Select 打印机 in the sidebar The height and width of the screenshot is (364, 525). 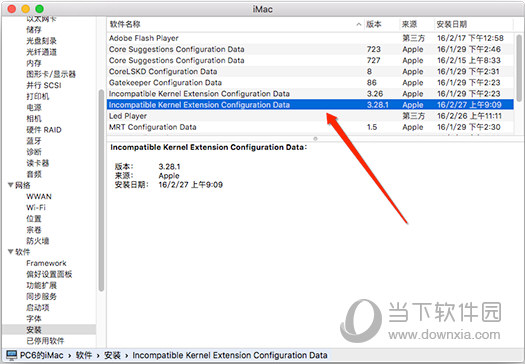pos(38,96)
